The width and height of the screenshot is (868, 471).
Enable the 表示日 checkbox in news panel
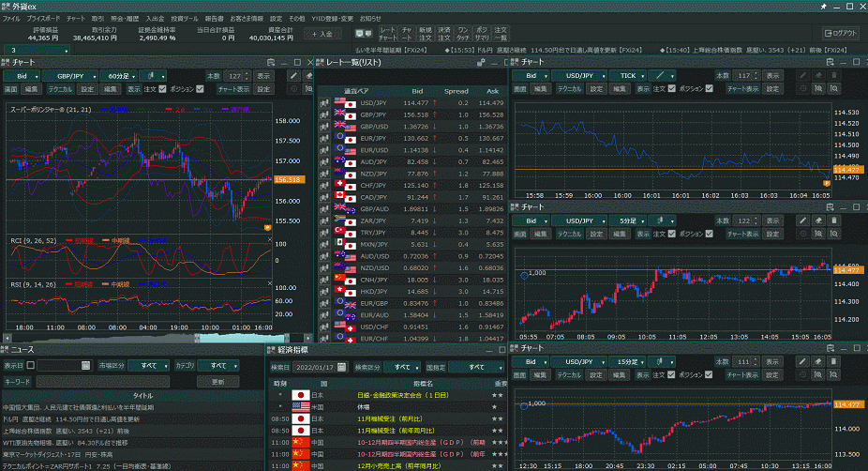pyautogui.click(x=31, y=366)
